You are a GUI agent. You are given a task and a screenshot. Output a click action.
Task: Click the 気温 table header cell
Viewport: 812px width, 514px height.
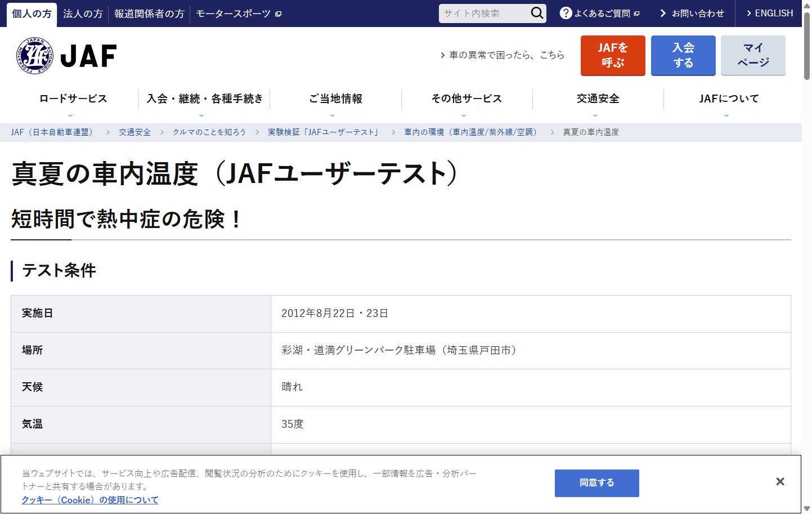click(x=141, y=424)
